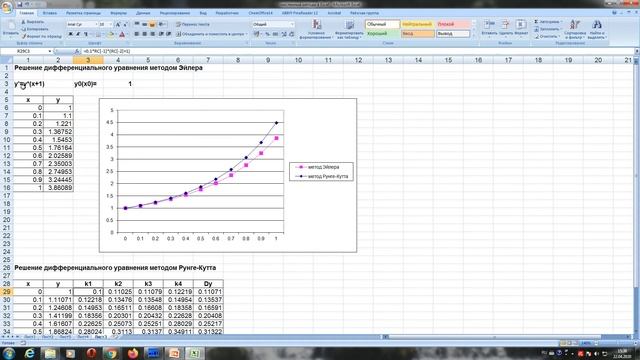Click the Paste (Вставить) clipboard button
Image resolution: width=640 pixels, height=360 pixels.
coord(11,28)
